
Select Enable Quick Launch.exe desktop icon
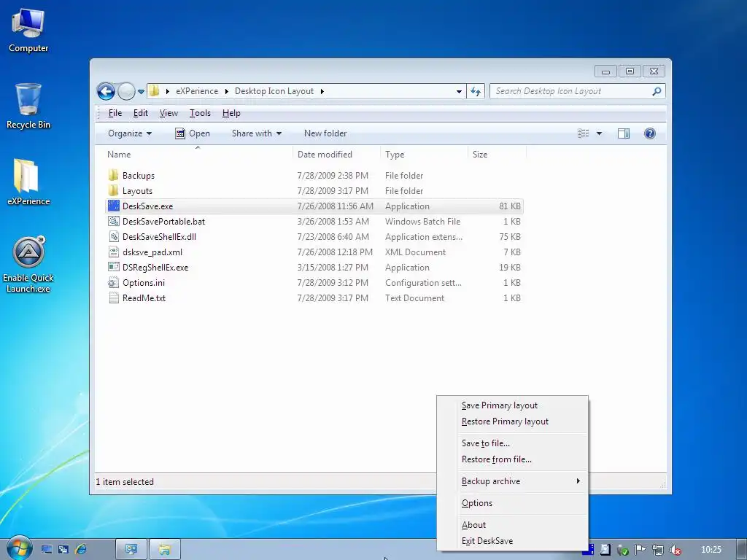coord(28,264)
